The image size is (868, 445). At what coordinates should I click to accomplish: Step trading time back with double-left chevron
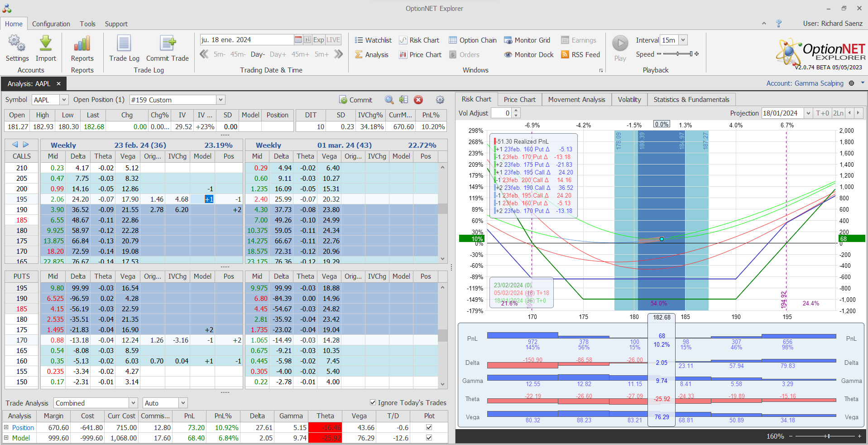tap(205, 54)
